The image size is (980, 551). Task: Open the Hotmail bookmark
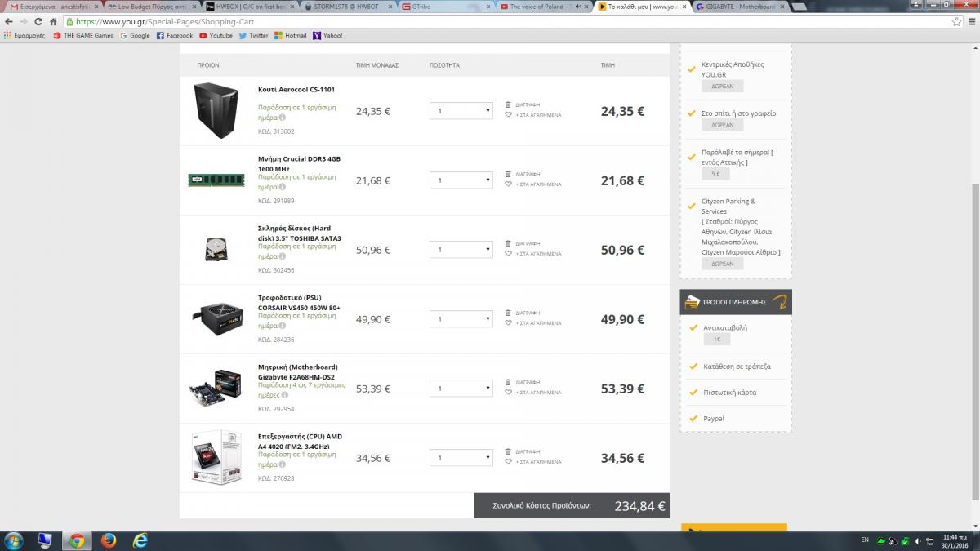point(291,36)
